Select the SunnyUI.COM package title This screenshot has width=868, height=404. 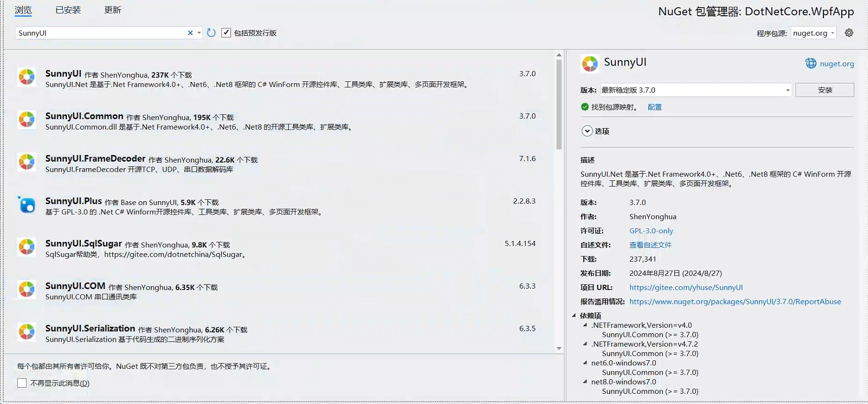(x=75, y=286)
